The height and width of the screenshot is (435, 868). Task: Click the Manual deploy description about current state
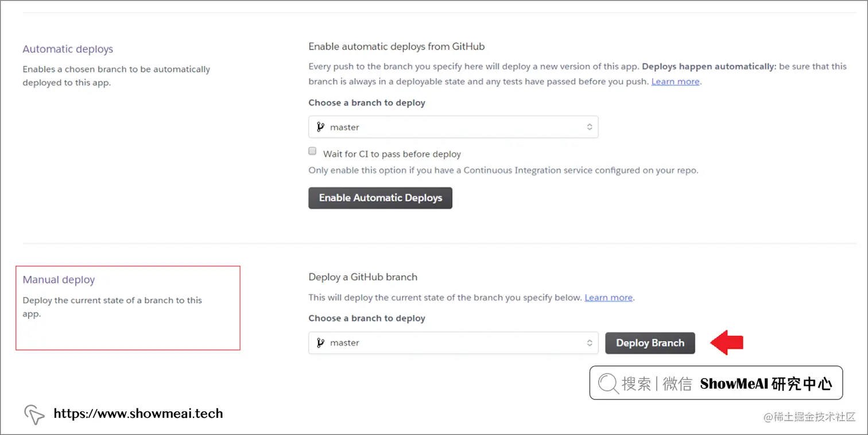click(113, 307)
